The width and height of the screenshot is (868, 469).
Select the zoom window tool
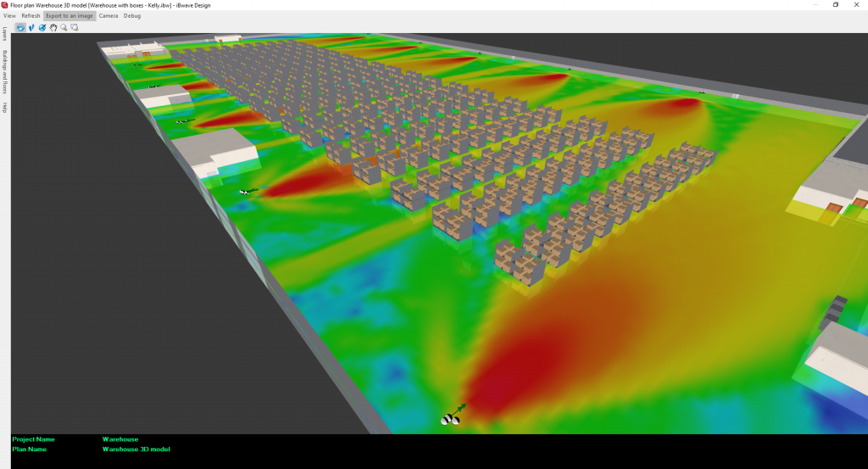click(x=75, y=27)
